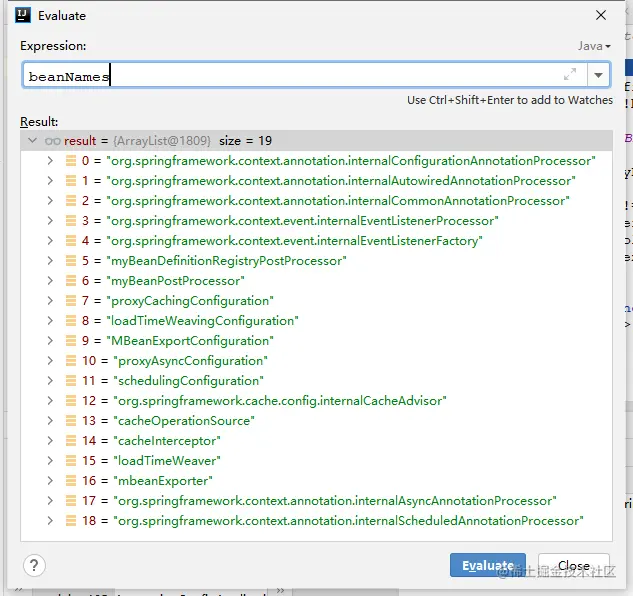The width and height of the screenshot is (633, 596).
Task: Select the {ArrayList@1809} result text
Action: pyautogui.click(x=162, y=141)
